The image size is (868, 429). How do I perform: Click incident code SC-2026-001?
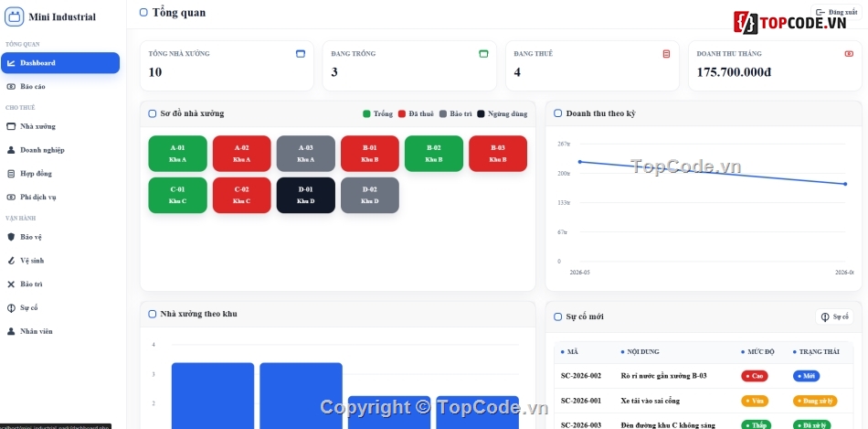pos(581,401)
